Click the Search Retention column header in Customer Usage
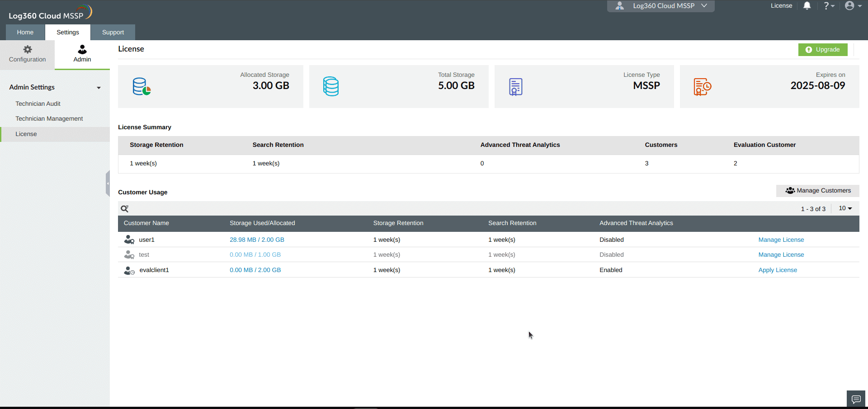The width and height of the screenshot is (868, 409). pyautogui.click(x=512, y=223)
